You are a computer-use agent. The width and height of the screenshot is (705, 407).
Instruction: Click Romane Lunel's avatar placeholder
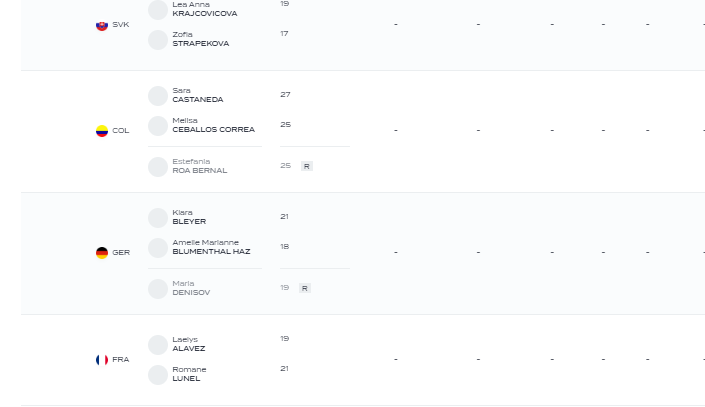pos(158,375)
